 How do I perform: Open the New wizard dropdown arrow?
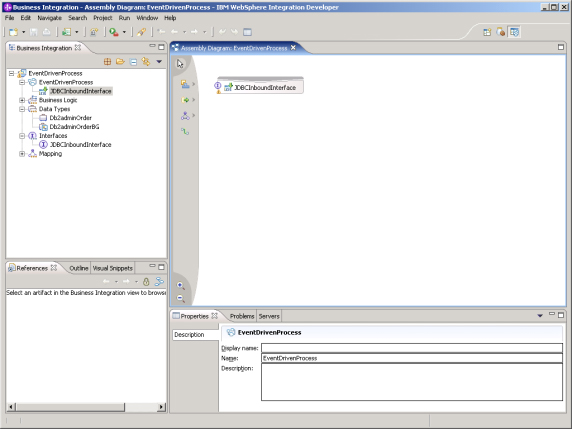[23, 32]
